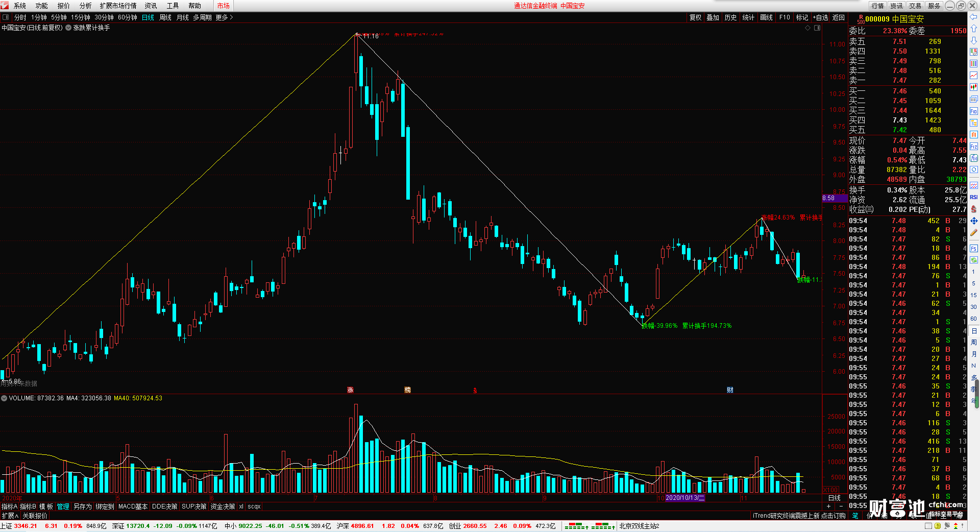Select the 15-minute period in right sidebar
This screenshot has height=532, width=980.
(973, 295)
